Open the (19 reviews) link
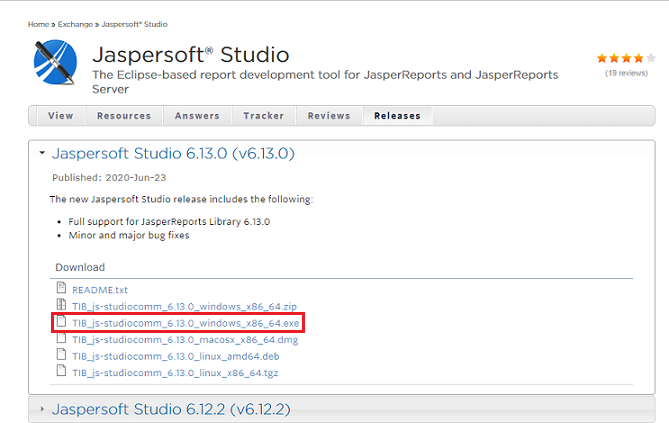The width and height of the screenshot is (669, 423). point(626,73)
